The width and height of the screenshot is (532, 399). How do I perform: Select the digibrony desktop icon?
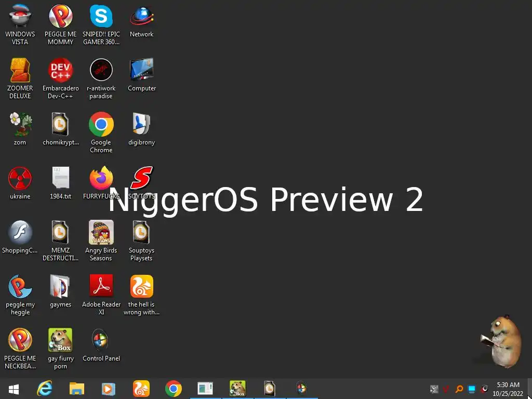click(x=141, y=129)
